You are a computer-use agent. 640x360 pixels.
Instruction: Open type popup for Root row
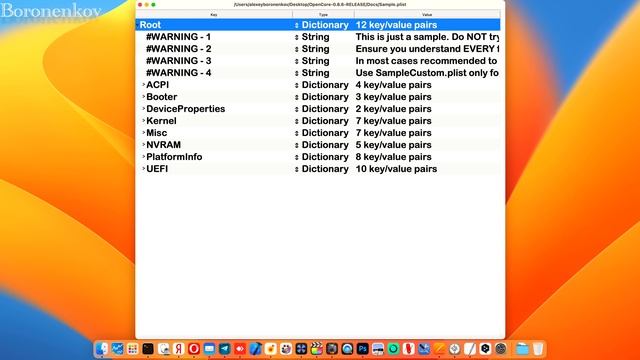click(297, 25)
